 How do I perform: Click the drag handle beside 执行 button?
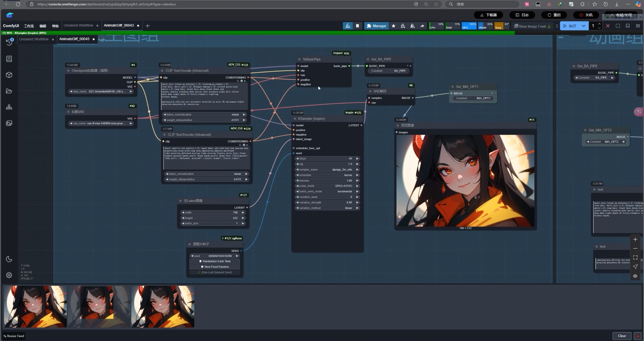point(557,26)
